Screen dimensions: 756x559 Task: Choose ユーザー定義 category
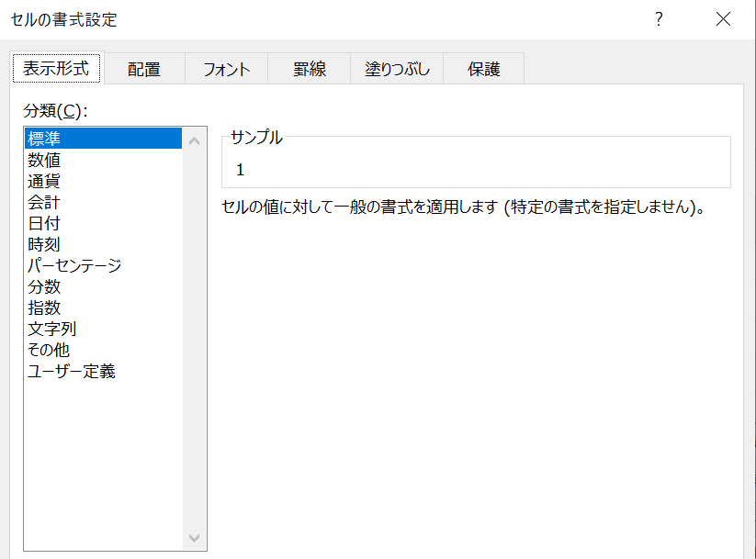point(103,371)
